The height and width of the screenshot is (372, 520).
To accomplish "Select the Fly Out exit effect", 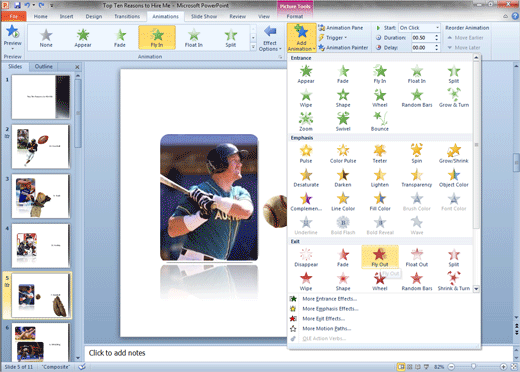I will coord(380,257).
